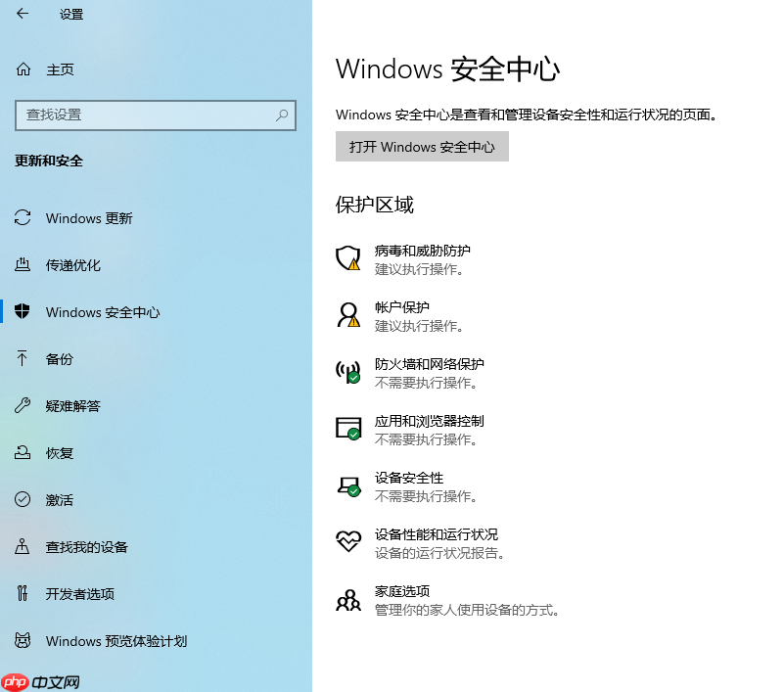Click the 防火墙和网络保护 antenna icon
Screen dimensions: 784x692
click(x=348, y=372)
